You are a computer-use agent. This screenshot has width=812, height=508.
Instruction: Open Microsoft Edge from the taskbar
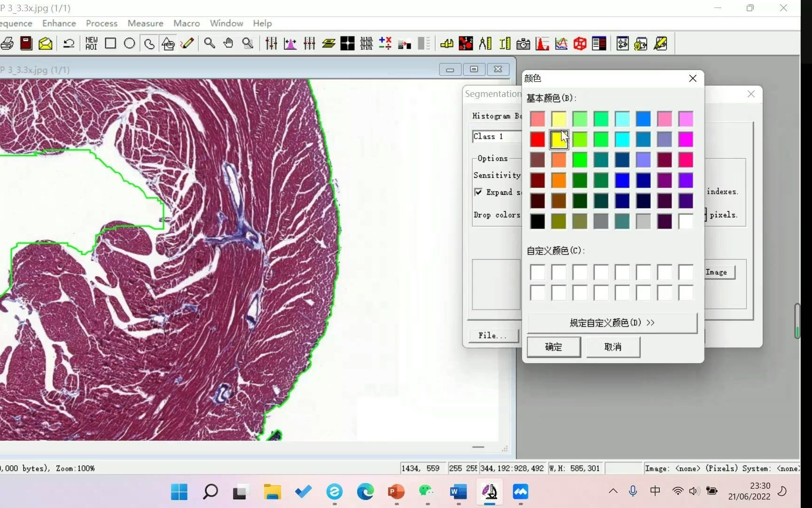[x=365, y=492]
